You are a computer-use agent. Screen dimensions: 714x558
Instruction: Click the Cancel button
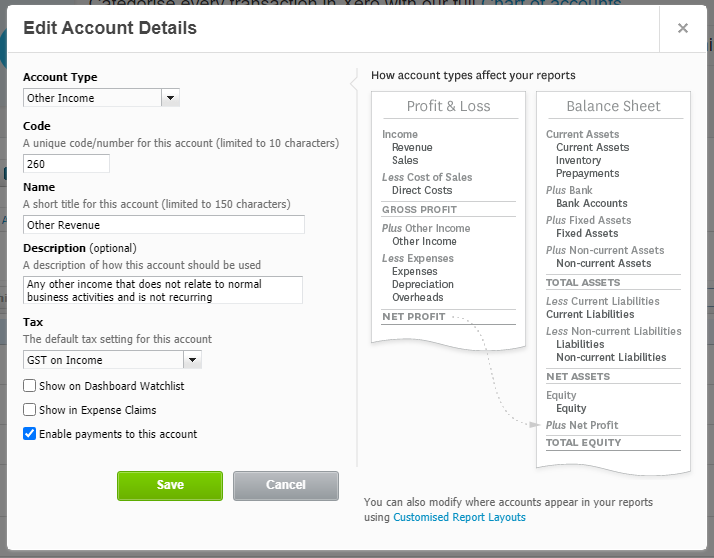286,486
